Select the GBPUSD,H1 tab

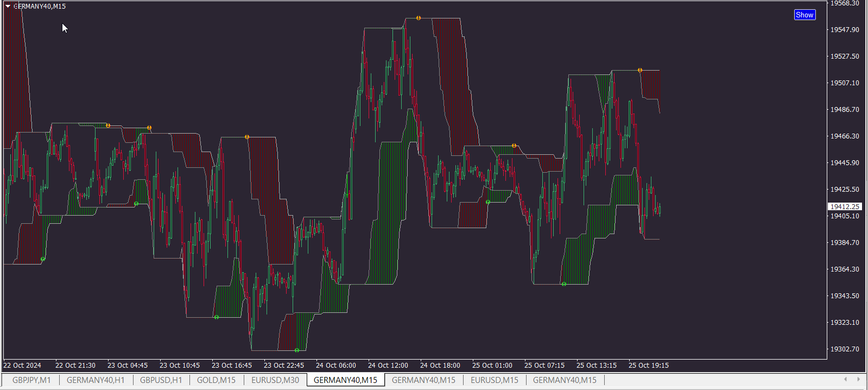click(161, 380)
